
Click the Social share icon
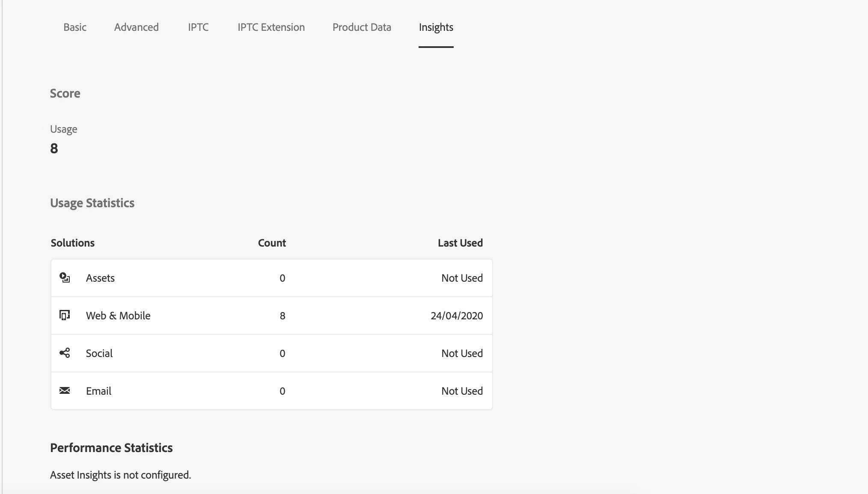pyautogui.click(x=65, y=353)
